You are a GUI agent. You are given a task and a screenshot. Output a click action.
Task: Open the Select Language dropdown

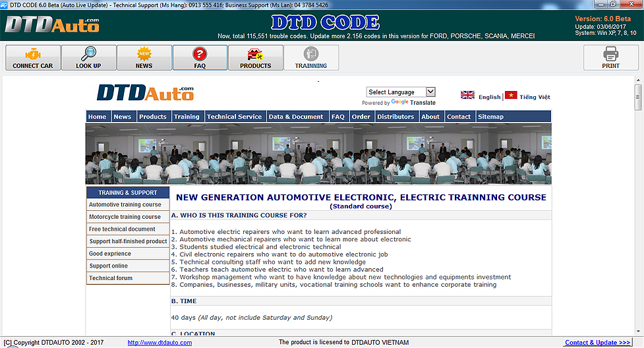pyautogui.click(x=401, y=92)
